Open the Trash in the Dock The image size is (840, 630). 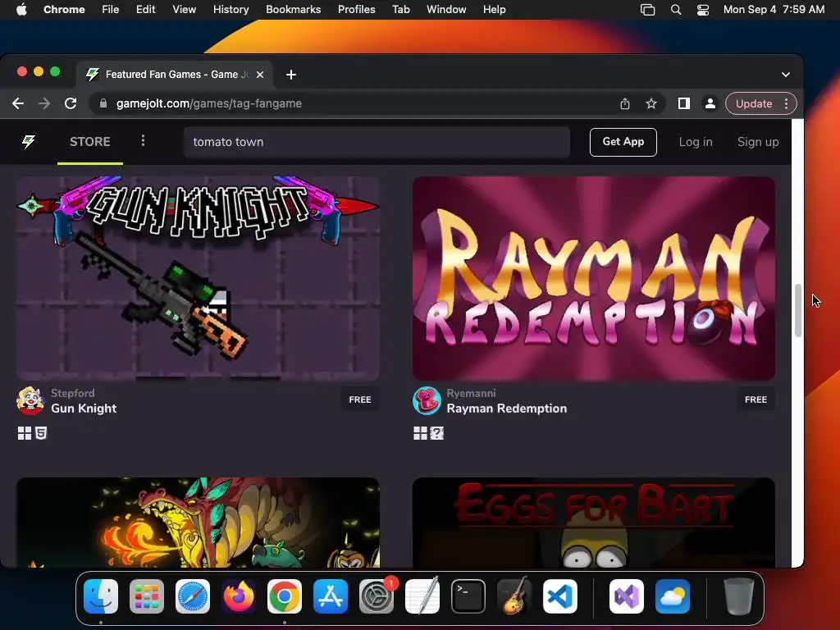point(739,596)
